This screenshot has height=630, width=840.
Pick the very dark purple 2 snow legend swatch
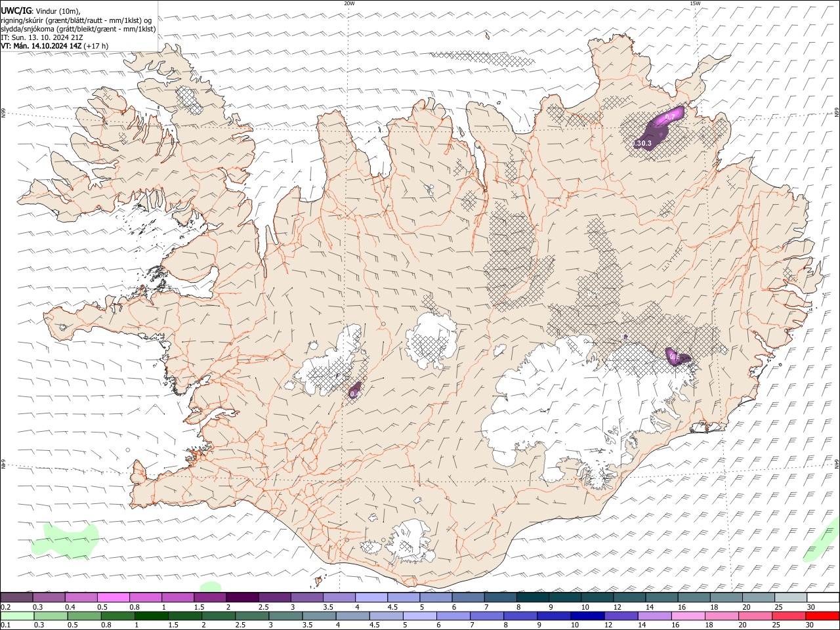point(242,598)
